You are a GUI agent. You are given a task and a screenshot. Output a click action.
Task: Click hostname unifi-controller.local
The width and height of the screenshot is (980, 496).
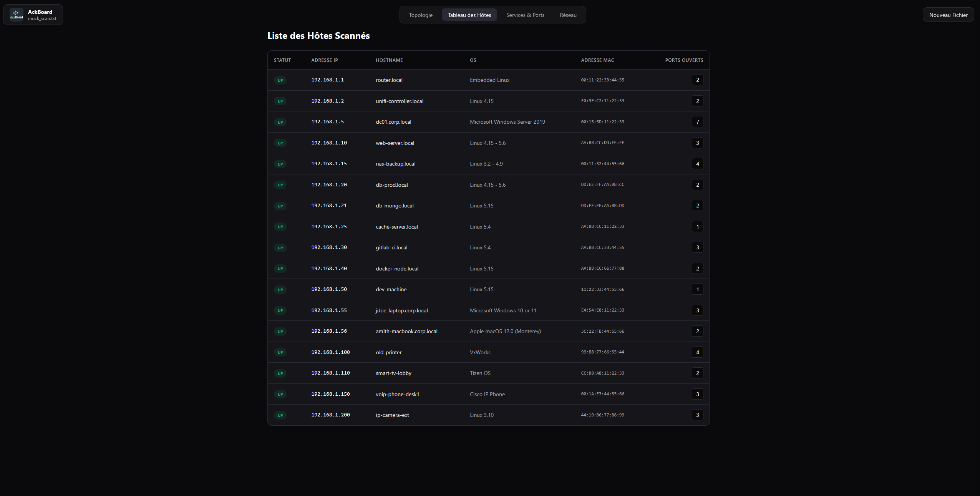click(400, 101)
